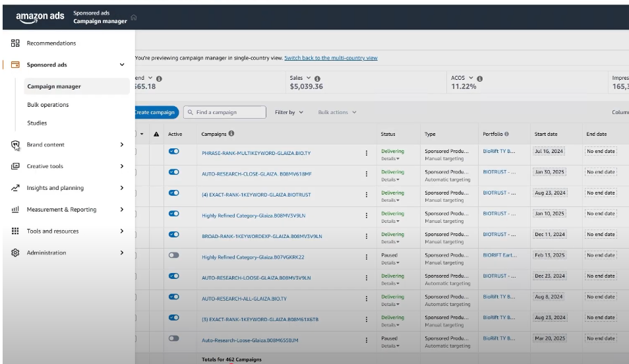Toggle switch for Highly Refined Category-Glaiza.B08MV3V9LN

click(x=173, y=214)
